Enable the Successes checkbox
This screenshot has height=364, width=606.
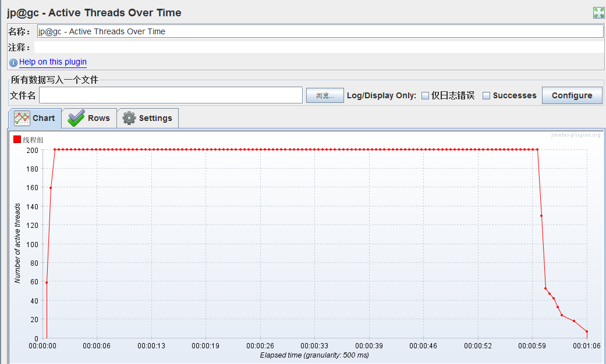[x=486, y=96]
